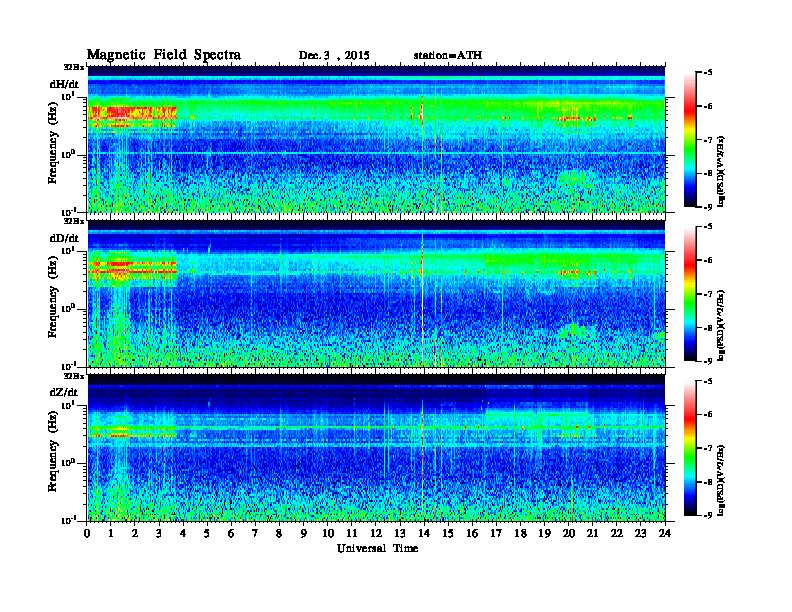Click the 32Hz label above dZ/dt
This screenshot has height=612, width=792.
tap(74, 376)
